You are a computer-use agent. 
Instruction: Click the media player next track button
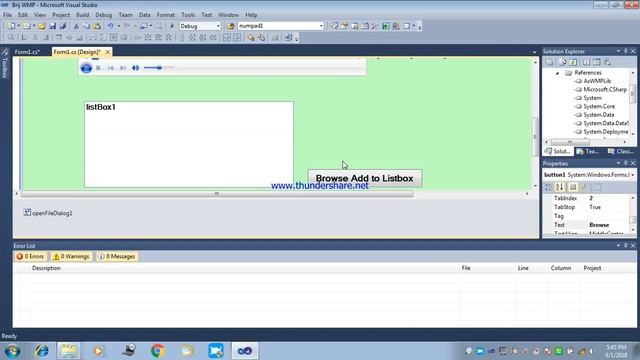click(123, 68)
